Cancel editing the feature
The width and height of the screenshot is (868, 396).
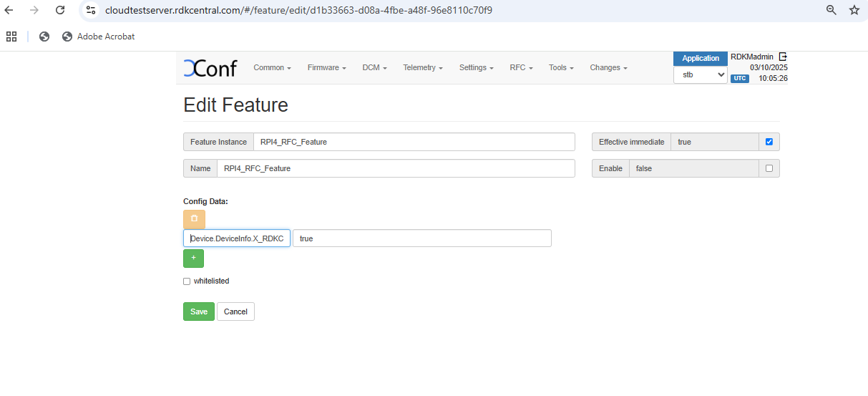pos(235,312)
